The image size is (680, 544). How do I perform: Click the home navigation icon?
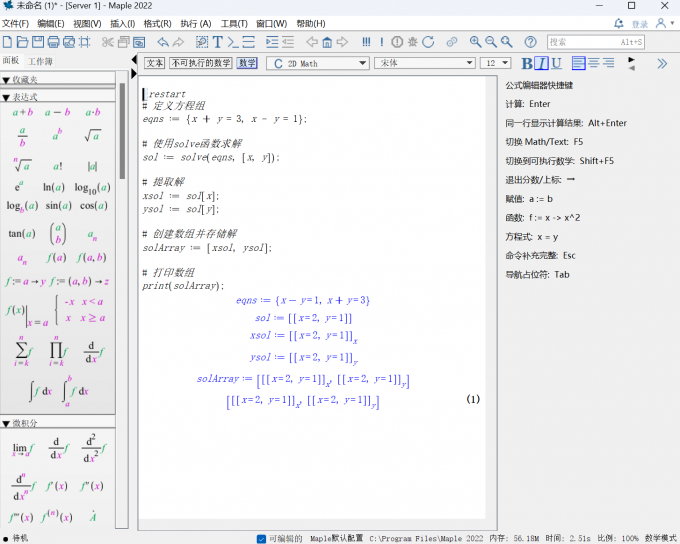328,41
